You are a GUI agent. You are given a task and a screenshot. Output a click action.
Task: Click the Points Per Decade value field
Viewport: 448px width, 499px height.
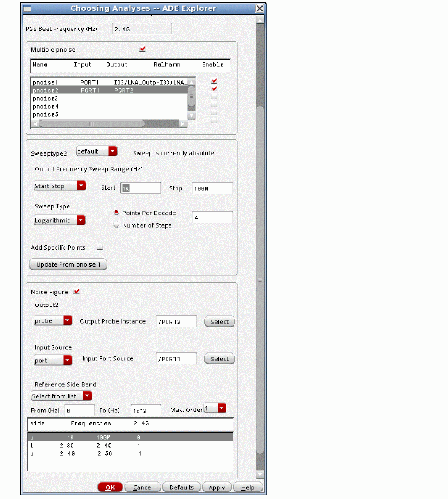212,217
